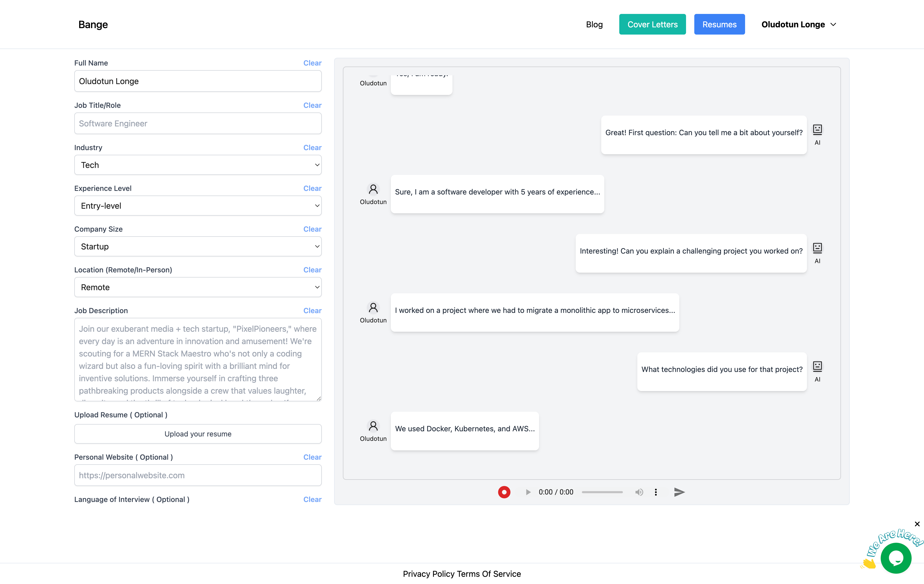Image resolution: width=924 pixels, height=584 pixels.
Task: Click the AI robot icon next to first question
Action: tap(818, 129)
